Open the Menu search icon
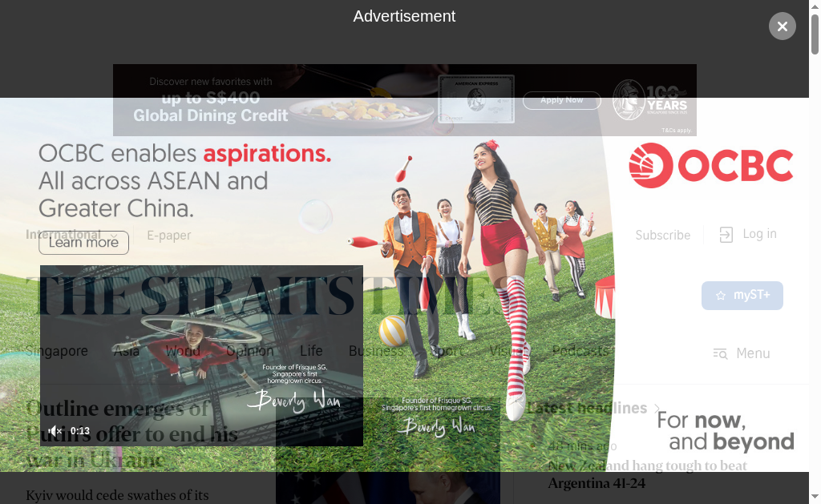The image size is (821, 504). point(721,354)
